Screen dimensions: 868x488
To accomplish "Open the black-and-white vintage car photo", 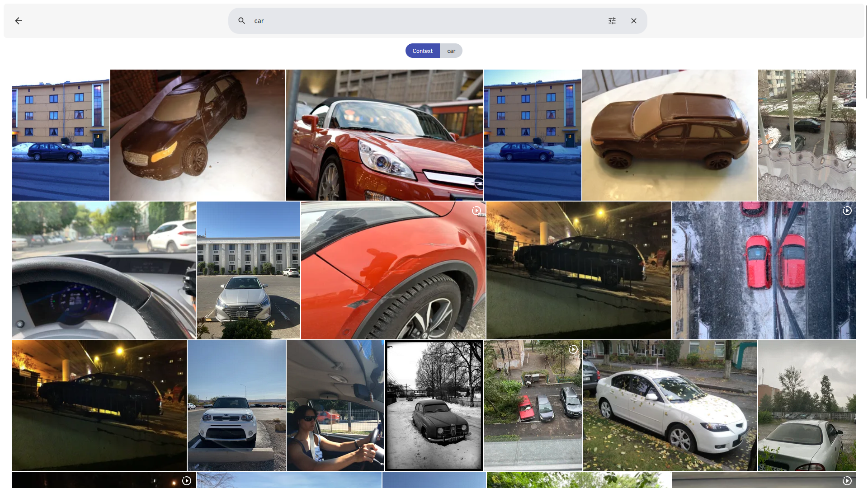I will tap(434, 405).
